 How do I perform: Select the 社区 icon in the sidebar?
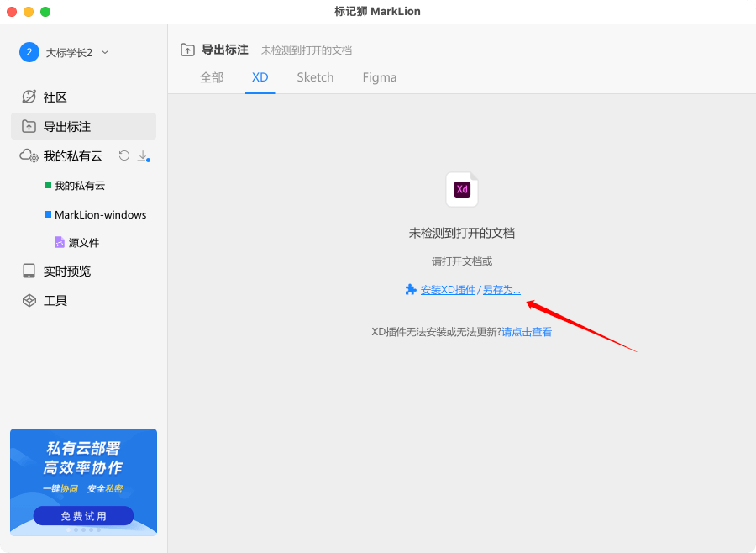pyautogui.click(x=29, y=97)
